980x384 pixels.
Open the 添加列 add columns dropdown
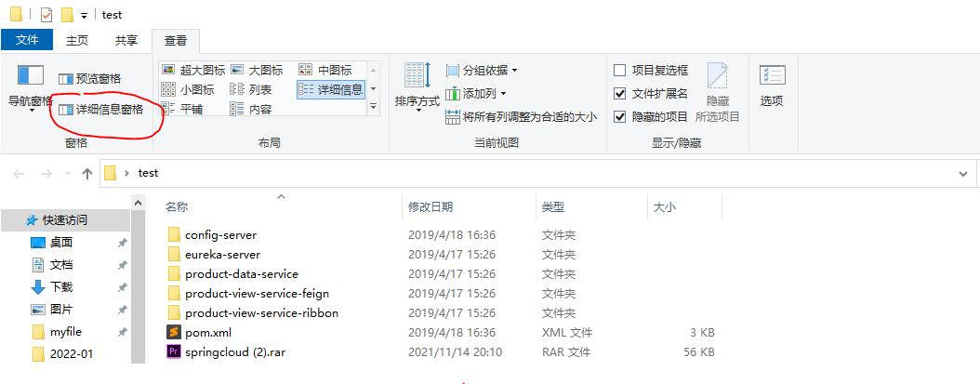(476, 94)
